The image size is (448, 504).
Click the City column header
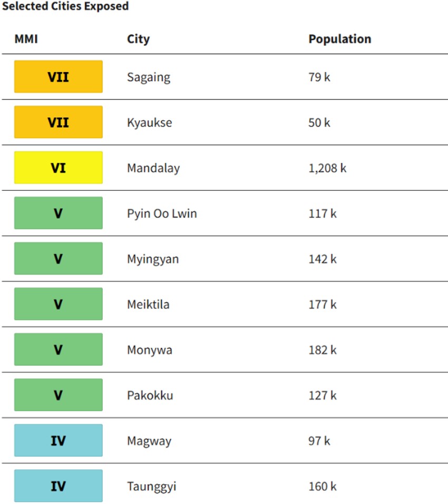coord(138,39)
